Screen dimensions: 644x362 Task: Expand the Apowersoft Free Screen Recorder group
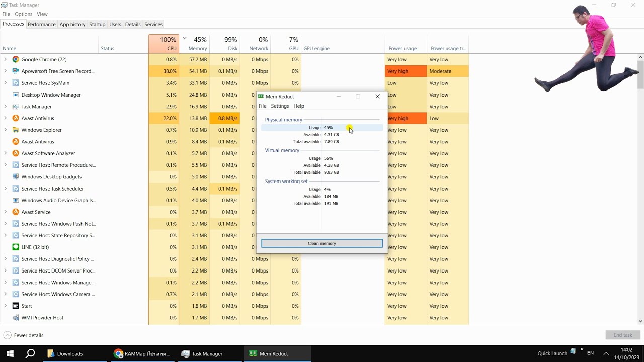point(6,71)
